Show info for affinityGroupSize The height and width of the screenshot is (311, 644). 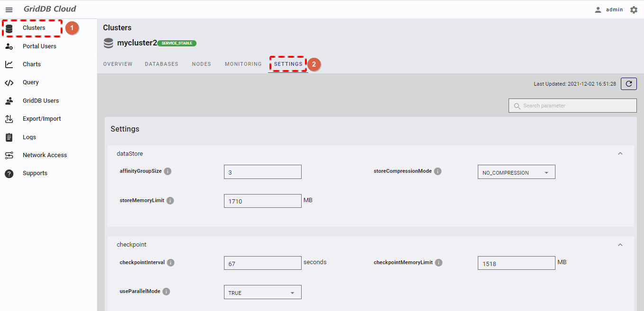(168, 171)
